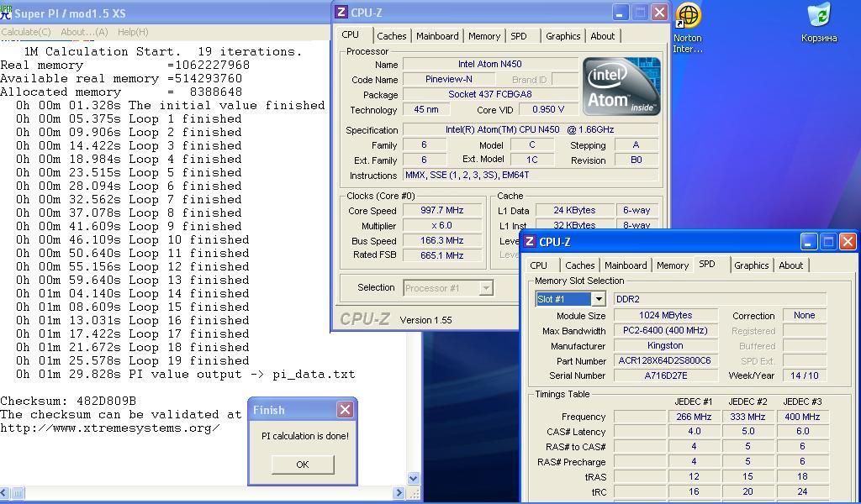This screenshot has height=504, width=861.
Task: Click the 166.3 MHz bus speed value
Action: tap(442, 240)
